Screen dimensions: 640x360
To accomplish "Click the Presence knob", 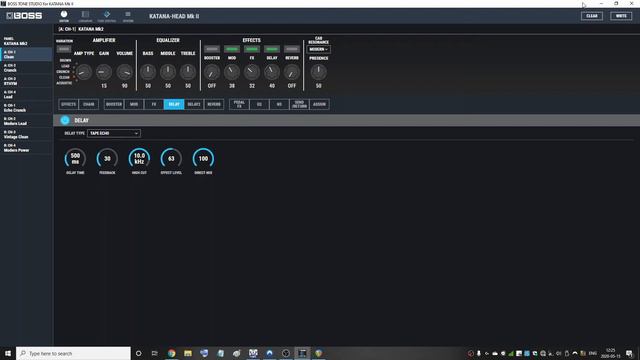I will point(318,72).
